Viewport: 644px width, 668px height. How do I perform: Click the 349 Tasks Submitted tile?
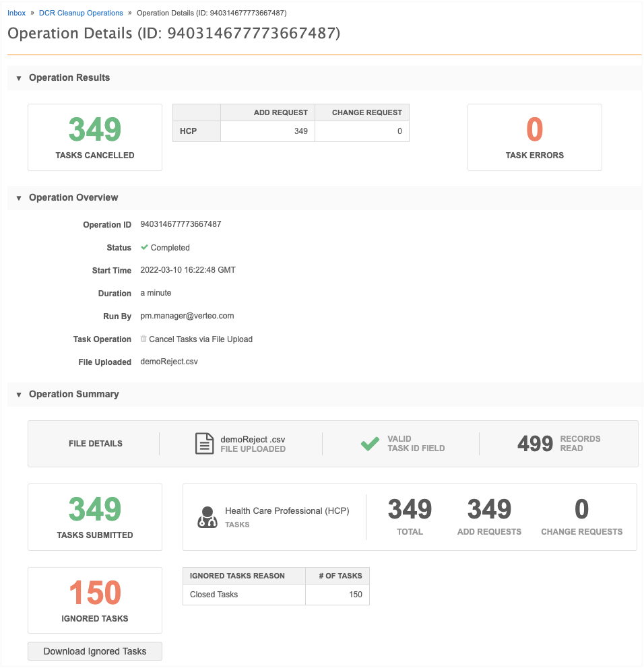click(x=95, y=516)
